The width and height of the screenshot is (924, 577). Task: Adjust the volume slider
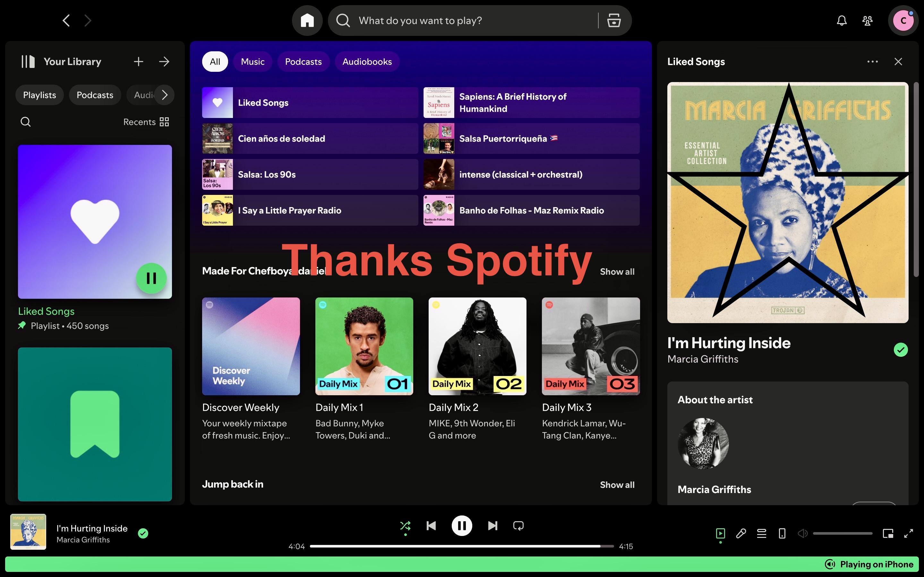click(x=842, y=533)
